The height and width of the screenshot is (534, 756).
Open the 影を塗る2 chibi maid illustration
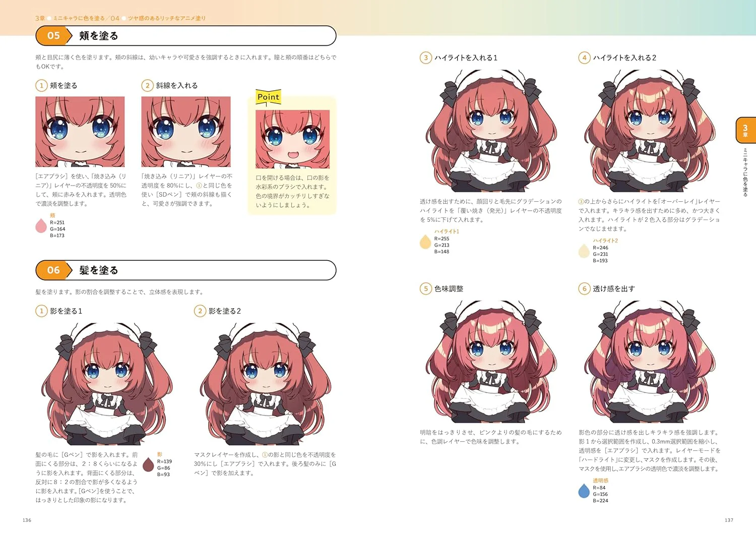[266, 383]
